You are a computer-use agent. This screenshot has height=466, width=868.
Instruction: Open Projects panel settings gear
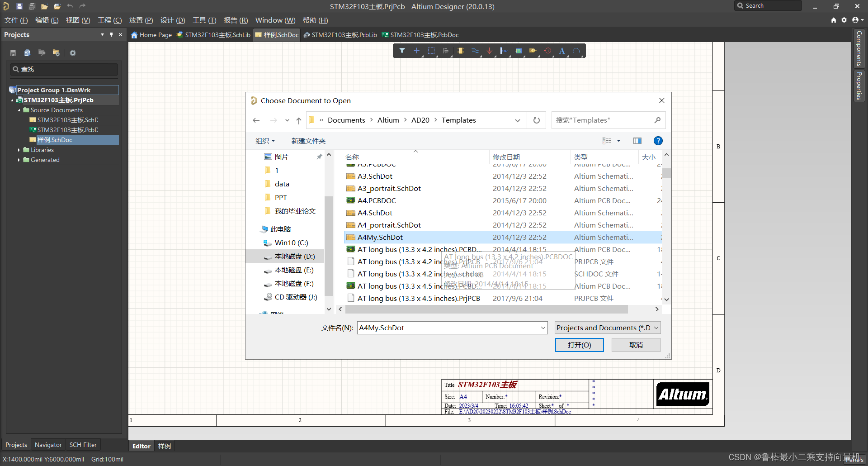pos(73,53)
